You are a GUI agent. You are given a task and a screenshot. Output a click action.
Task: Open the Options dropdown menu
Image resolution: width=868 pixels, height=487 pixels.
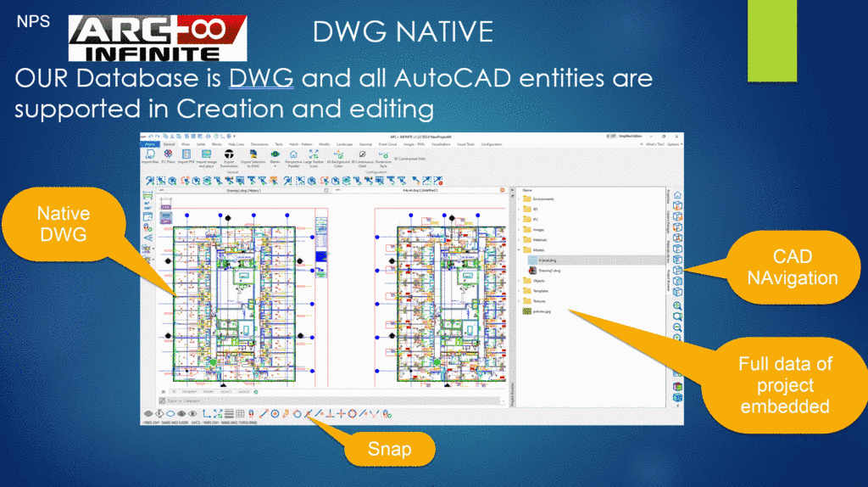(x=674, y=144)
